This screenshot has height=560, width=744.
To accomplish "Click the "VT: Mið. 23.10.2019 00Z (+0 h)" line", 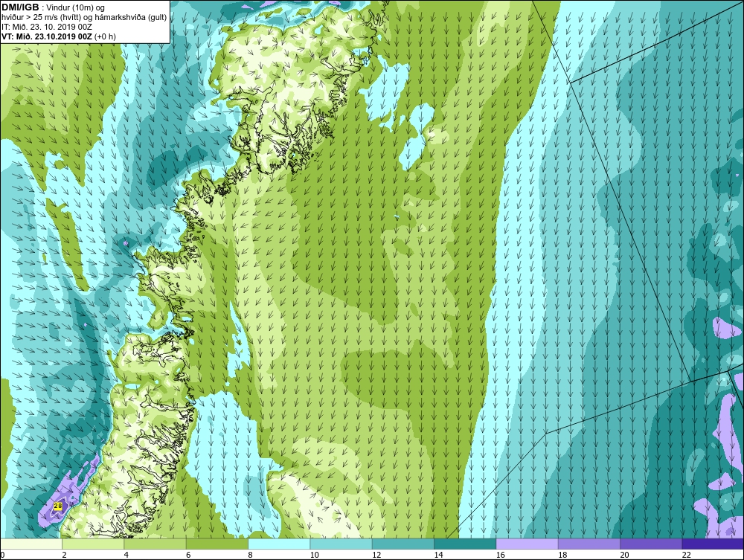I will (58, 36).
